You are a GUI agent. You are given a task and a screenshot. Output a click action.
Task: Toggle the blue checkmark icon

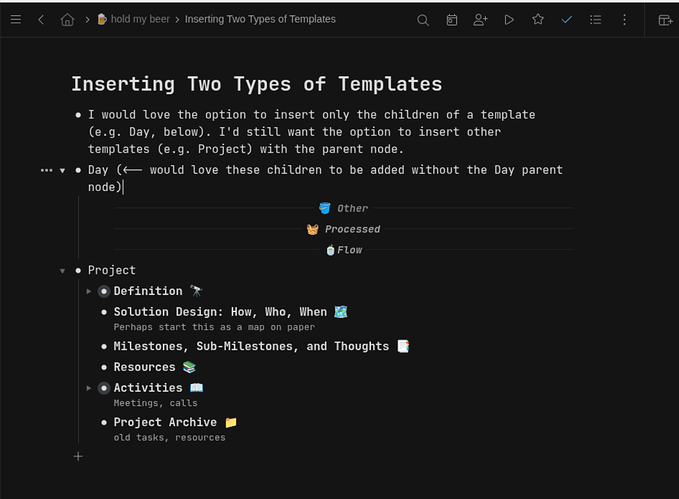(x=566, y=20)
